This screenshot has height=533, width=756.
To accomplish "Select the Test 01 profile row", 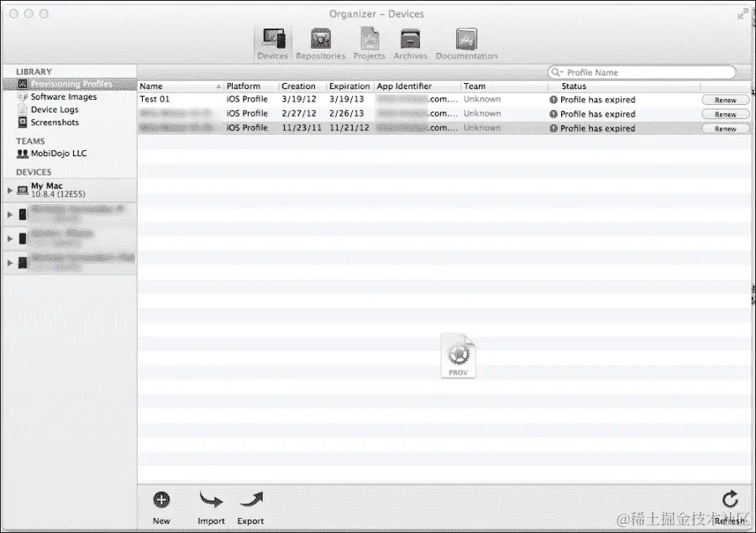I will click(x=444, y=99).
